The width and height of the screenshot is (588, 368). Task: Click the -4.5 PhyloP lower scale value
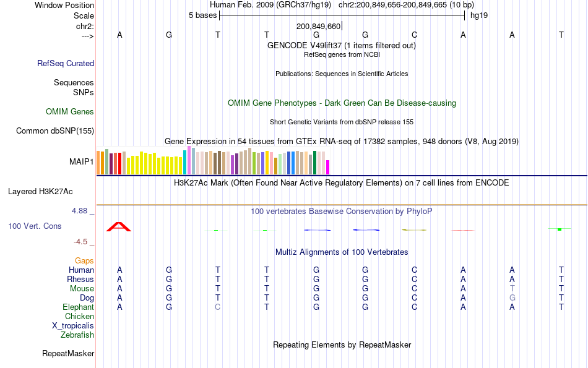coord(80,242)
